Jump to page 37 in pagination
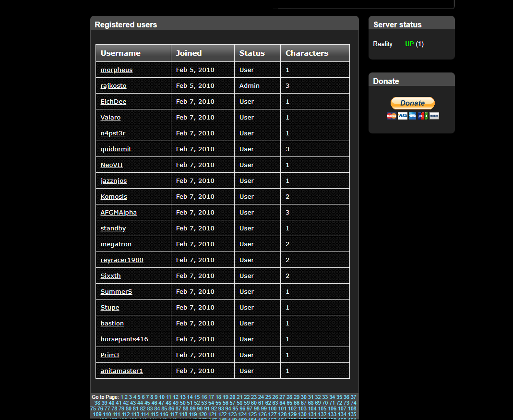 click(353, 397)
